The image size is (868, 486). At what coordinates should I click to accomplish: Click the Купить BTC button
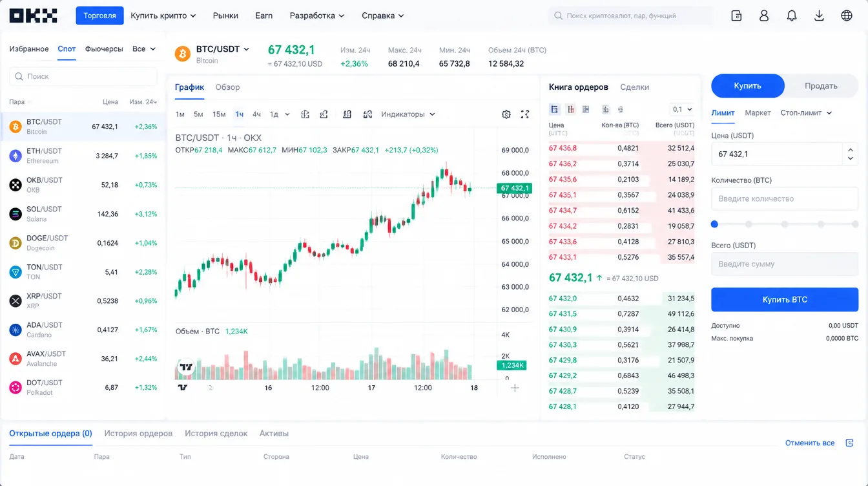(785, 300)
